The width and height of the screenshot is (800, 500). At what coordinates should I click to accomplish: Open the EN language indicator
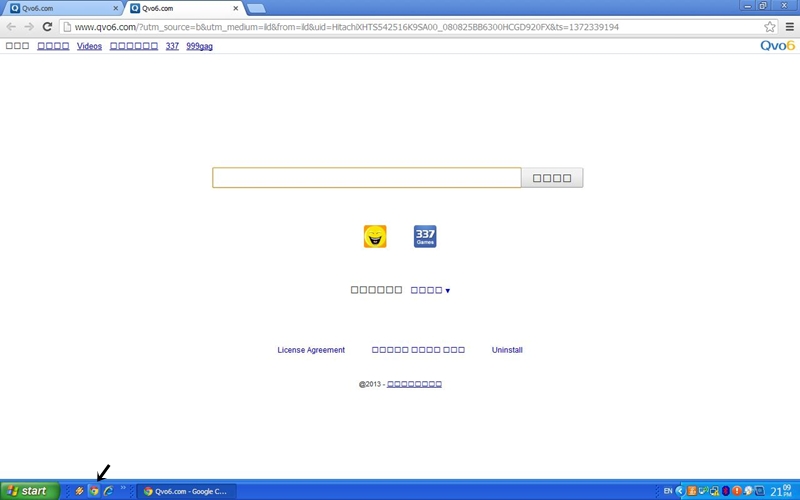click(x=668, y=491)
